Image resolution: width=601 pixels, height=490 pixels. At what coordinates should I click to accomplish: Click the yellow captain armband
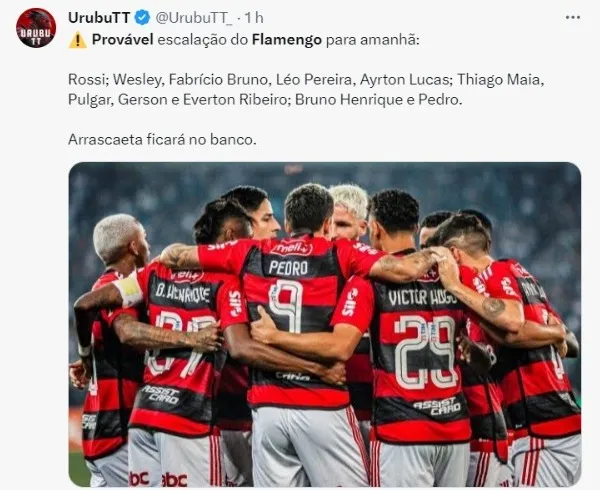pos(129,290)
